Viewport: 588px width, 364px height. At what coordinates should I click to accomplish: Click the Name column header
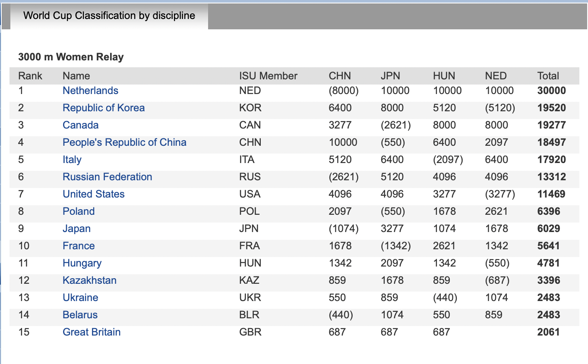coord(76,76)
